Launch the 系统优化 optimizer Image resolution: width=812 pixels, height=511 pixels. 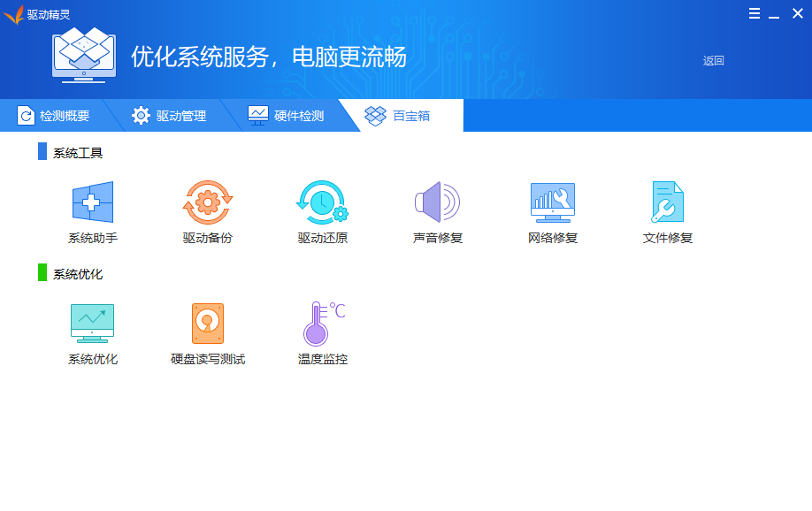pos(91,331)
